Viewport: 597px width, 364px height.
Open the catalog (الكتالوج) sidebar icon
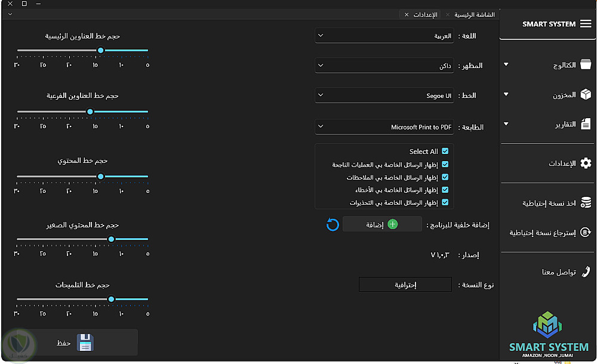586,64
